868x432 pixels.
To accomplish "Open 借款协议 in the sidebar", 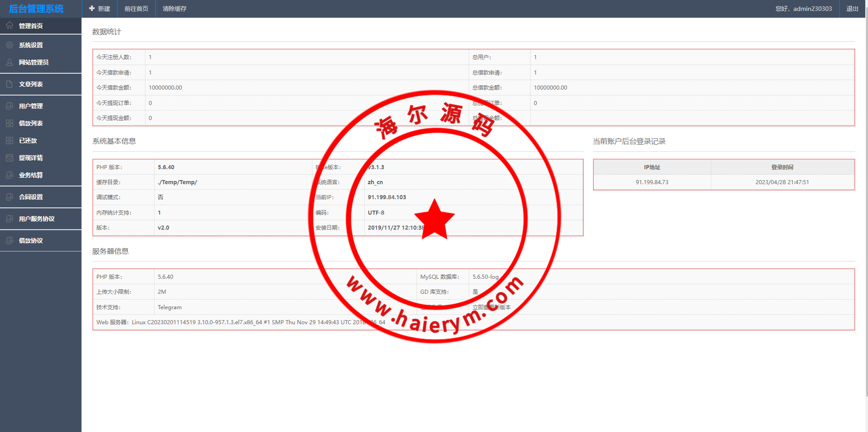I will coord(31,241).
